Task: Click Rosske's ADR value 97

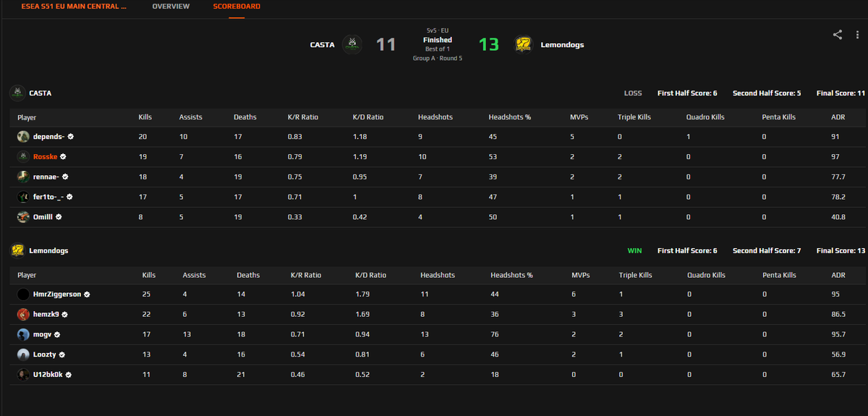Action: (835, 156)
